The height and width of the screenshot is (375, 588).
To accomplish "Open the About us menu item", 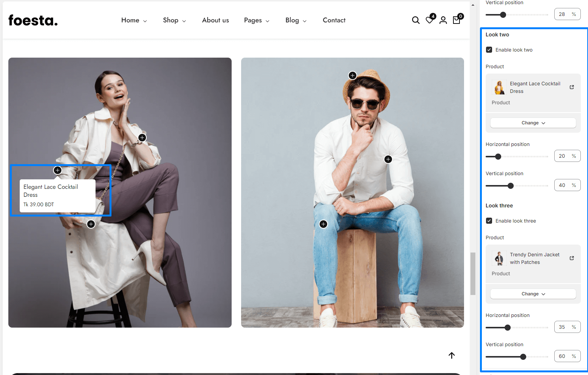I will (215, 20).
